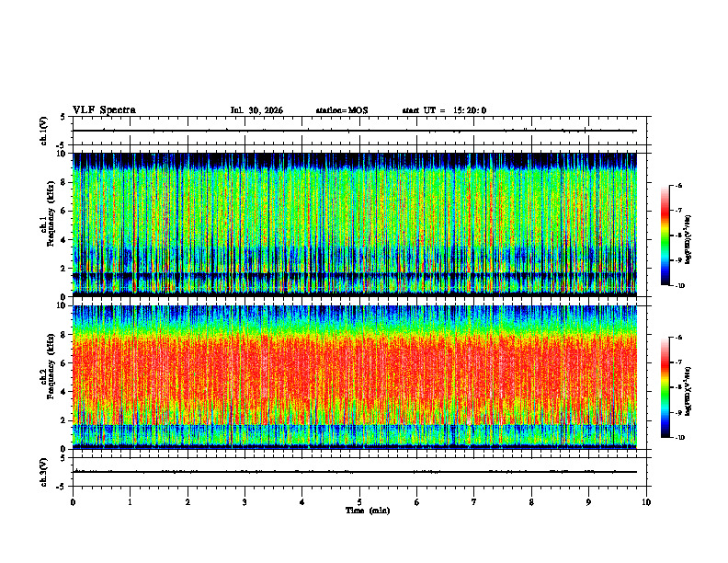Click the '-6' label on ch.1 color bar

click(x=678, y=186)
